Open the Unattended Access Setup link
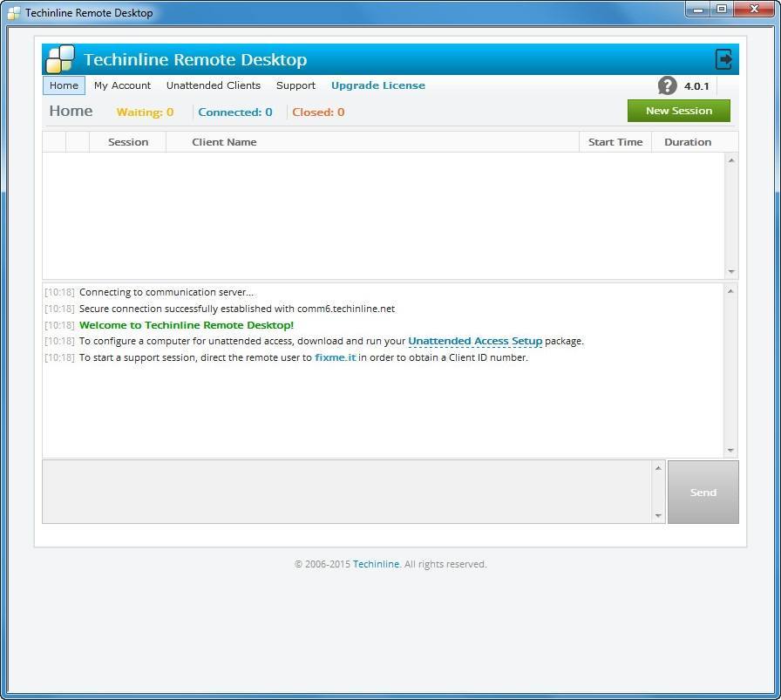 point(476,341)
